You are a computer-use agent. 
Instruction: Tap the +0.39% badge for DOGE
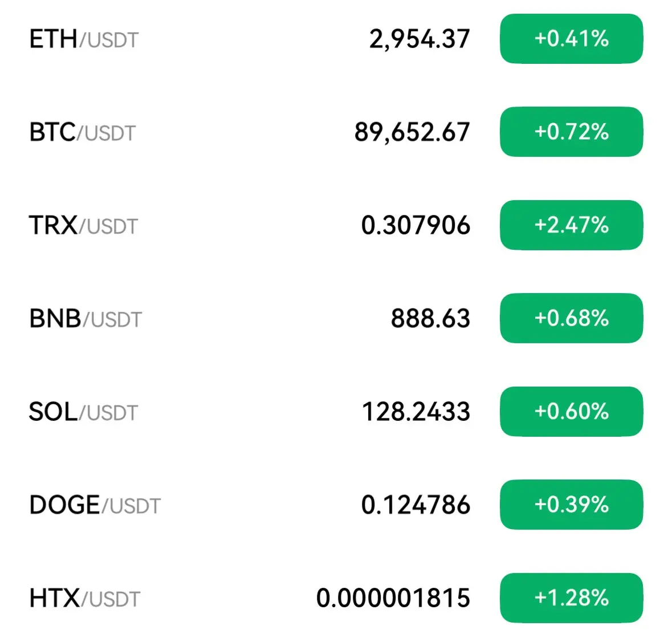click(x=571, y=505)
